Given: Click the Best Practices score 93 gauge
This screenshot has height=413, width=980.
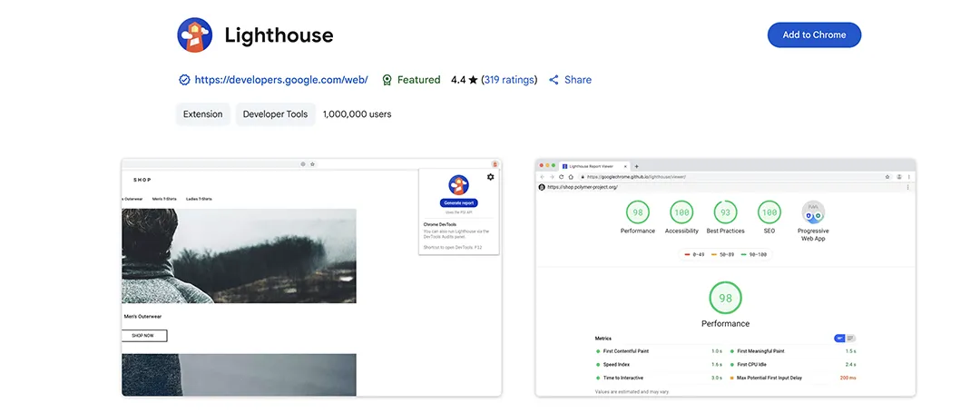Looking at the screenshot, I should pyautogui.click(x=725, y=212).
